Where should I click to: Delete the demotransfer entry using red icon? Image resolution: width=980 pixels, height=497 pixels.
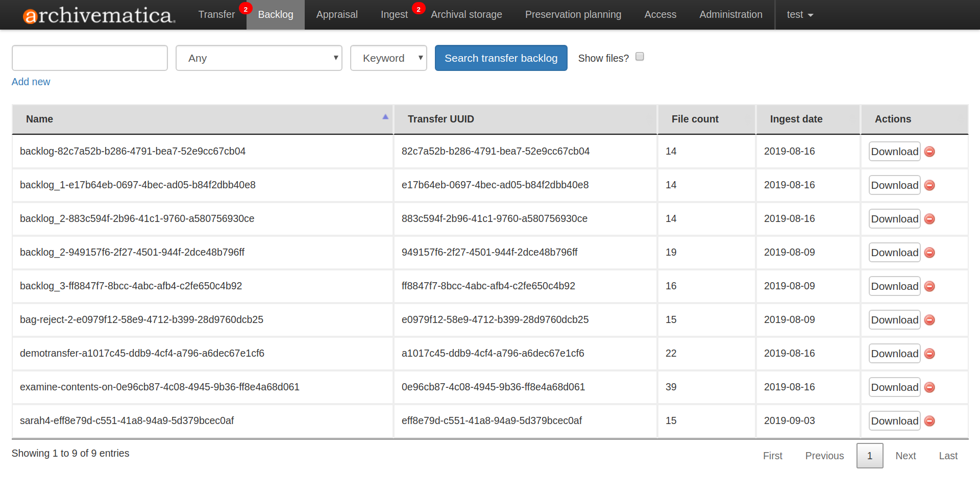point(929,354)
